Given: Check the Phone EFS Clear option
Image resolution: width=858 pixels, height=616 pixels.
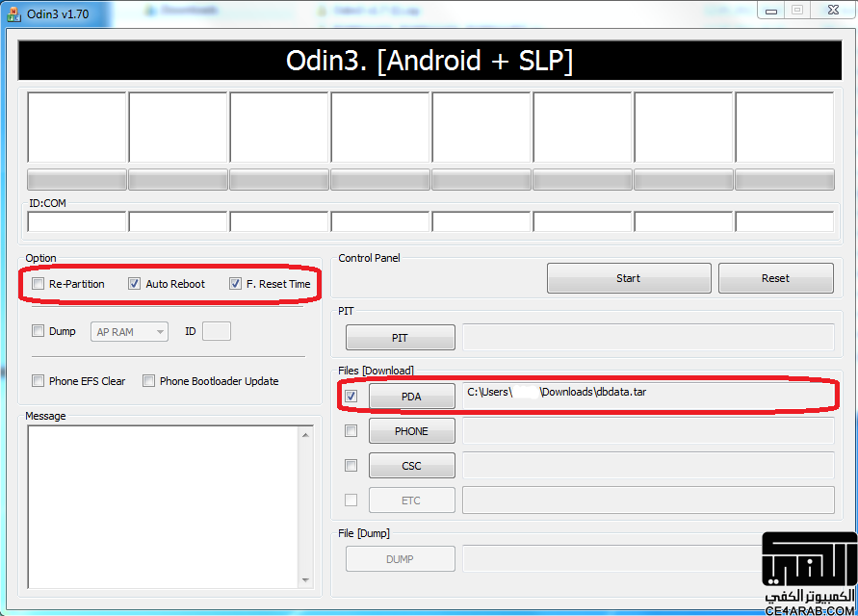Looking at the screenshot, I should [x=38, y=381].
